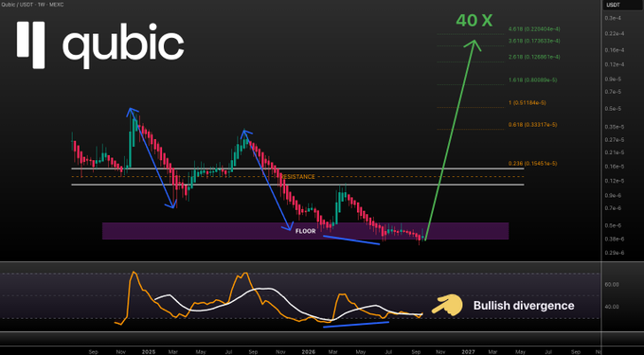Click the 0.3e-4 price axis value
Image resolution: width=644 pixels, height=355 pixels.
pyautogui.click(x=613, y=19)
